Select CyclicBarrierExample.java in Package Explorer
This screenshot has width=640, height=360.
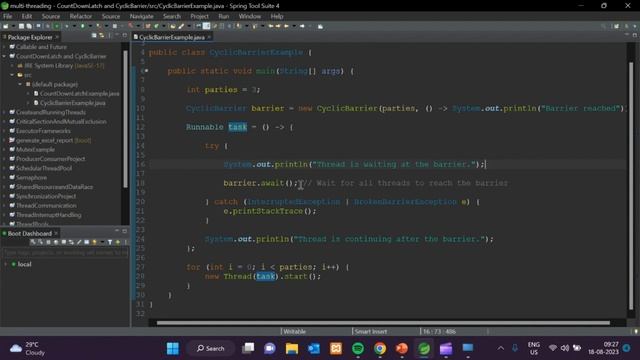pos(69,103)
